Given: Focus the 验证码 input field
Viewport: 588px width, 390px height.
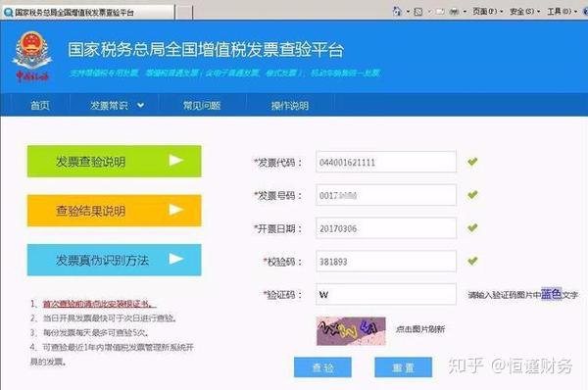Looking at the screenshot, I should (x=386, y=294).
